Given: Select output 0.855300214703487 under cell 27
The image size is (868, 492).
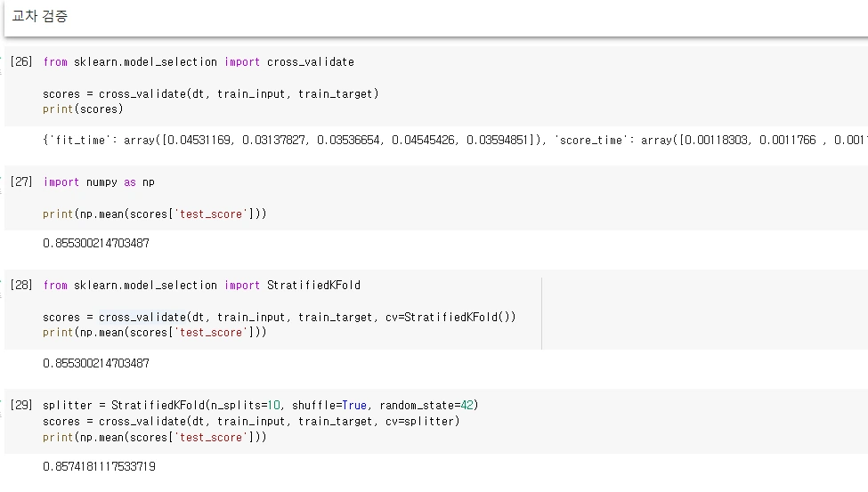Looking at the screenshot, I should (x=96, y=243).
